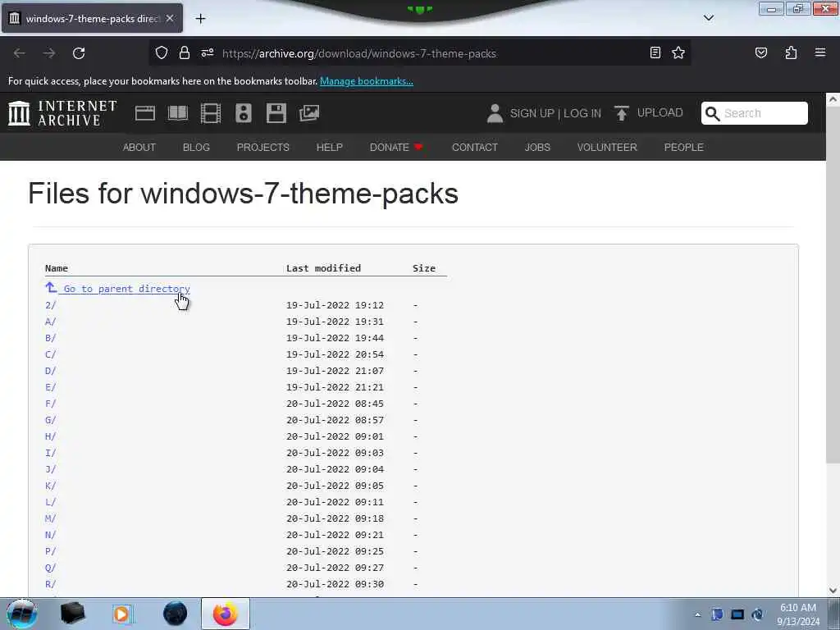Expand the list all tabs chevron
Screen dimensions: 840x630
click(708, 18)
